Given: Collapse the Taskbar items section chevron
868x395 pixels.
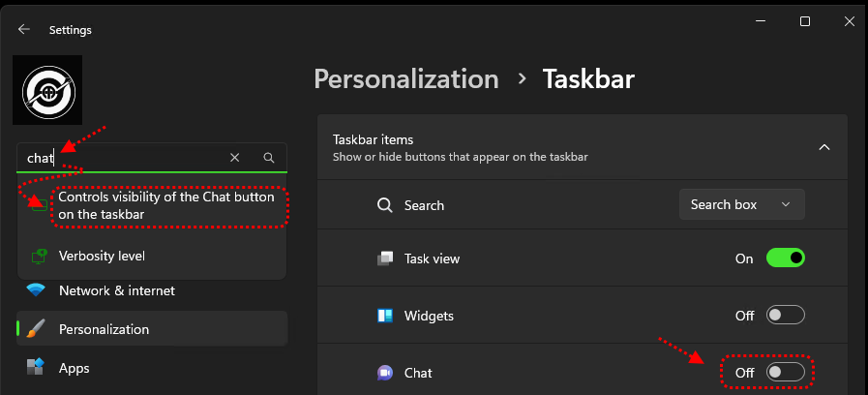Looking at the screenshot, I should (x=824, y=147).
